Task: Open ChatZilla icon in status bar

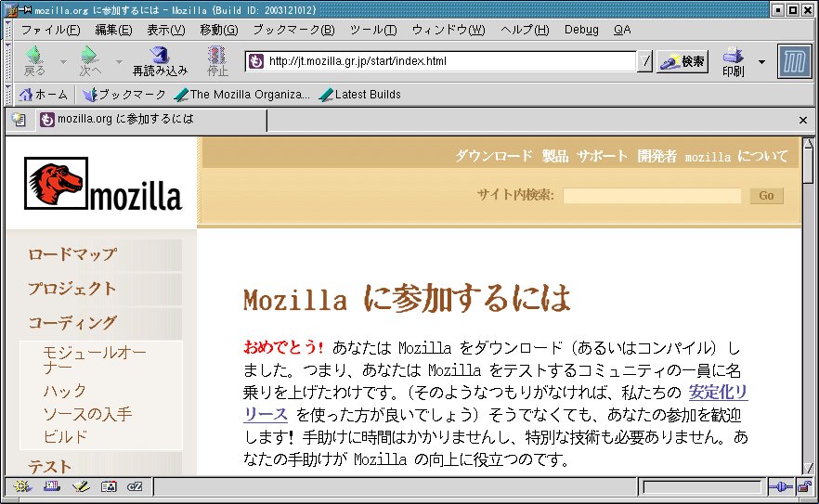Action: pos(135,486)
